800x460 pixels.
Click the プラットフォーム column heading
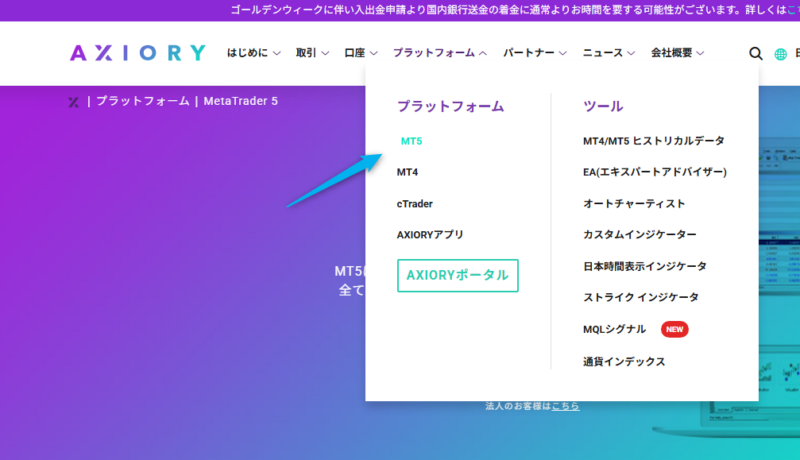451,106
